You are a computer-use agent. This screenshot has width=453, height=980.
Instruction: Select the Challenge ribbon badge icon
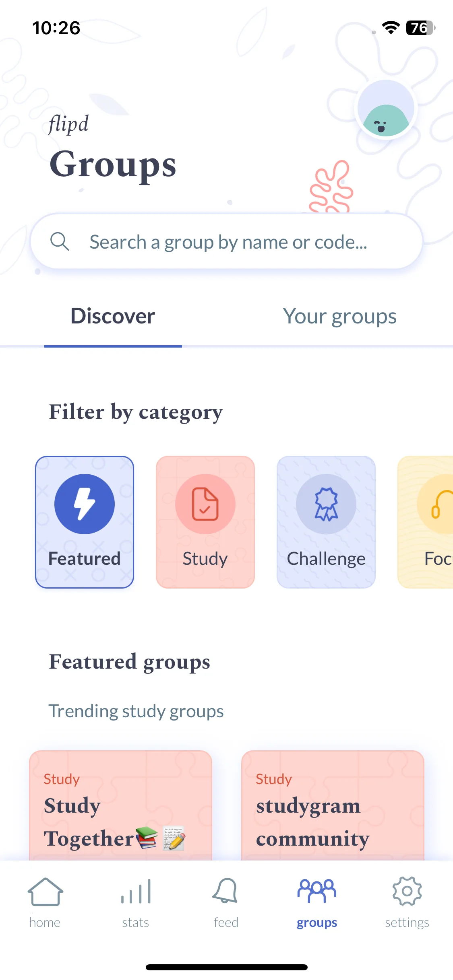[326, 504]
